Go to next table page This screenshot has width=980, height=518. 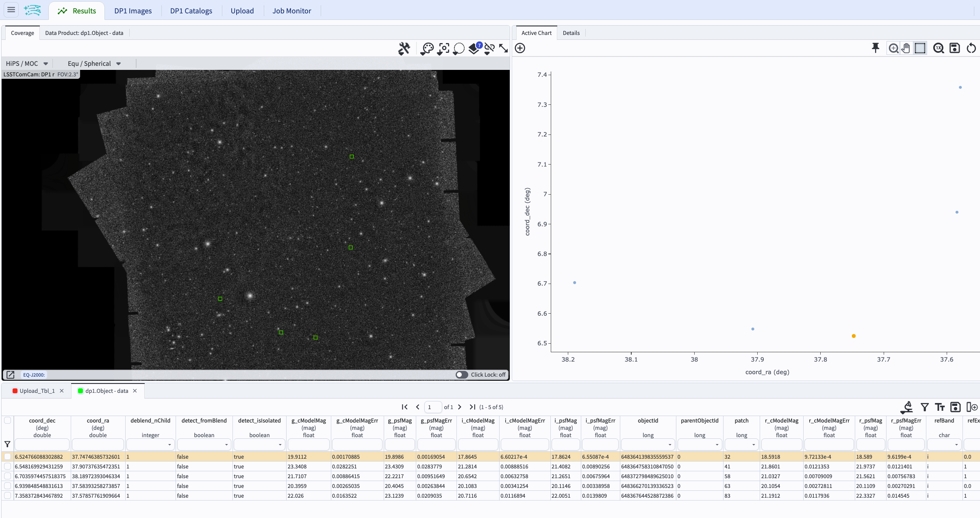[460, 407]
